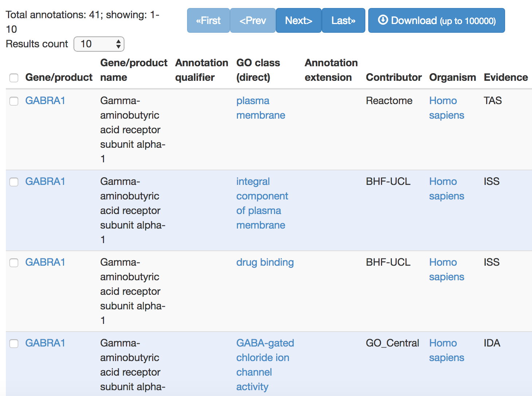
Task: Click the First page button
Action: (x=208, y=20)
